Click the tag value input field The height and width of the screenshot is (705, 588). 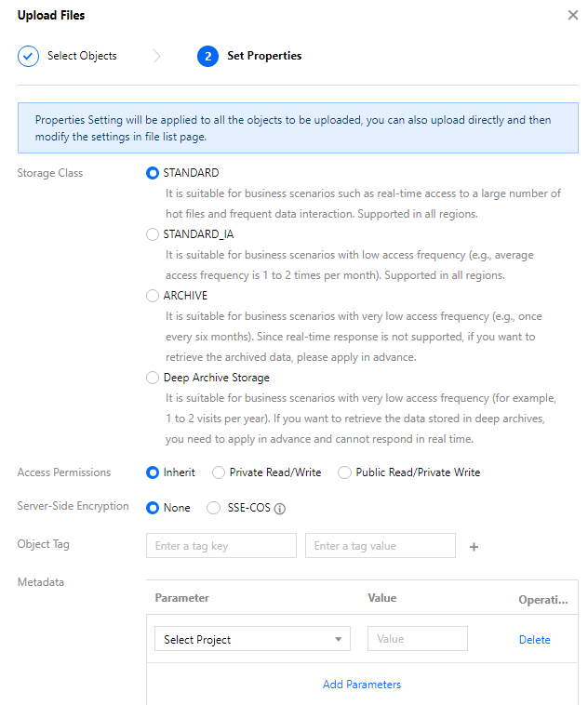click(380, 546)
